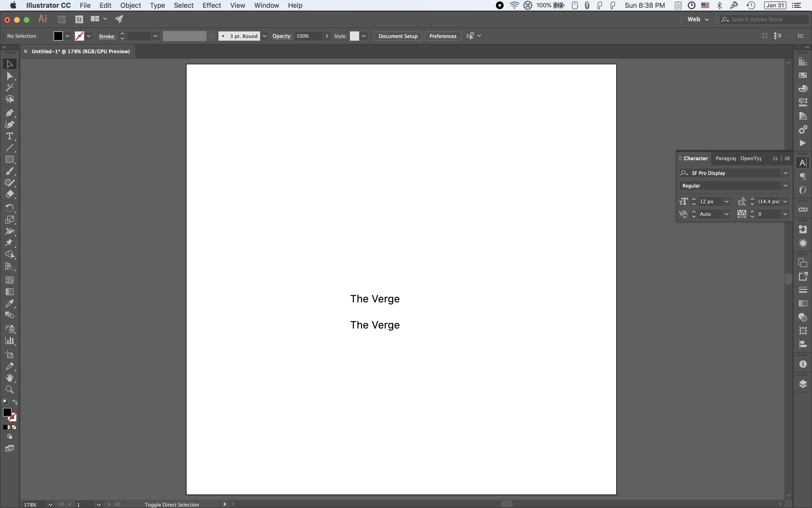812x508 pixels.
Task: Close the Untitled-1 document tab
Action: 26,51
